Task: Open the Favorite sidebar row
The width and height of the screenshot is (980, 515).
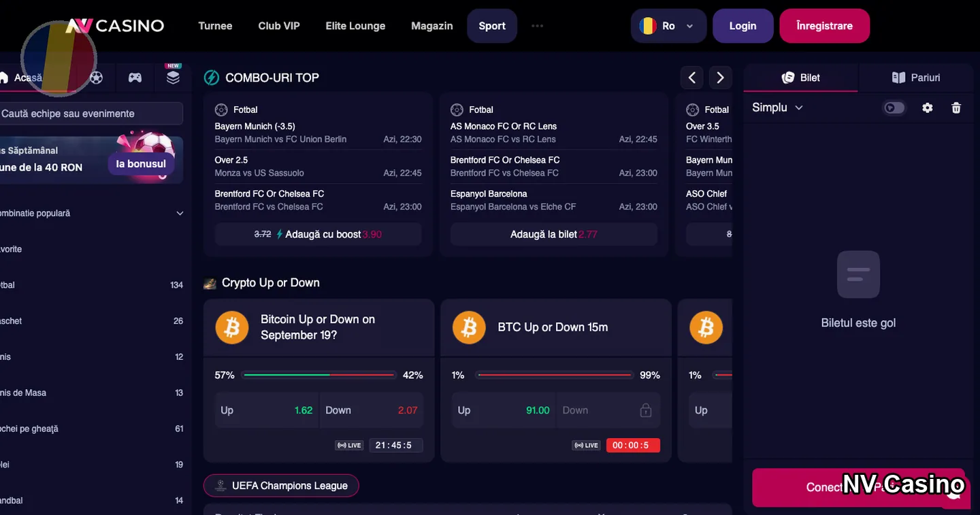Action: point(91,249)
